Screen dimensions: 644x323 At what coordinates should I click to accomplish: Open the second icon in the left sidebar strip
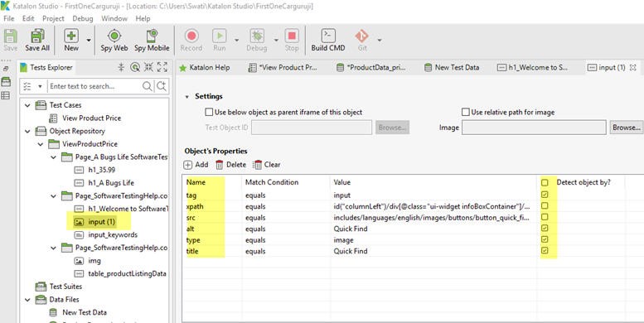(x=6, y=82)
